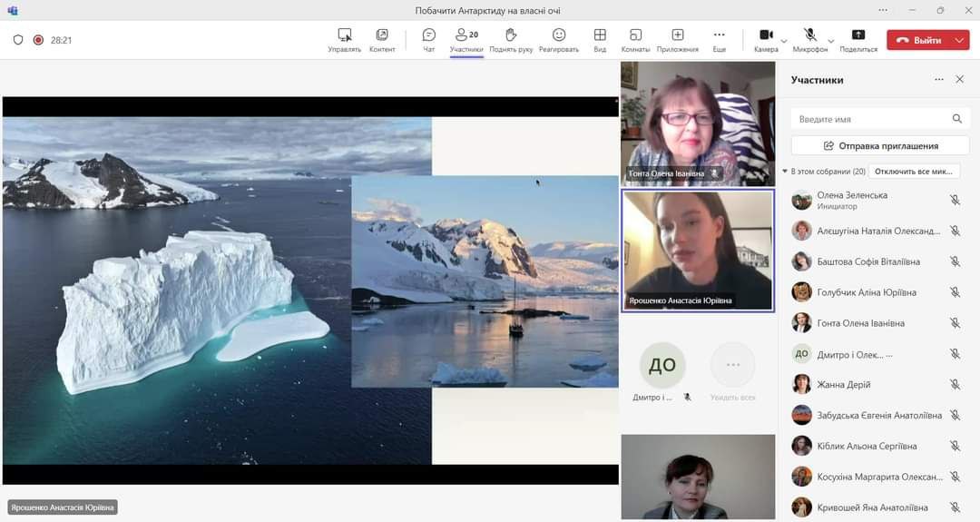Image resolution: width=980 pixels, height=522 pixels.
Task: Click the Отключить все микрофоны button
Action: [x=914, y=172]
